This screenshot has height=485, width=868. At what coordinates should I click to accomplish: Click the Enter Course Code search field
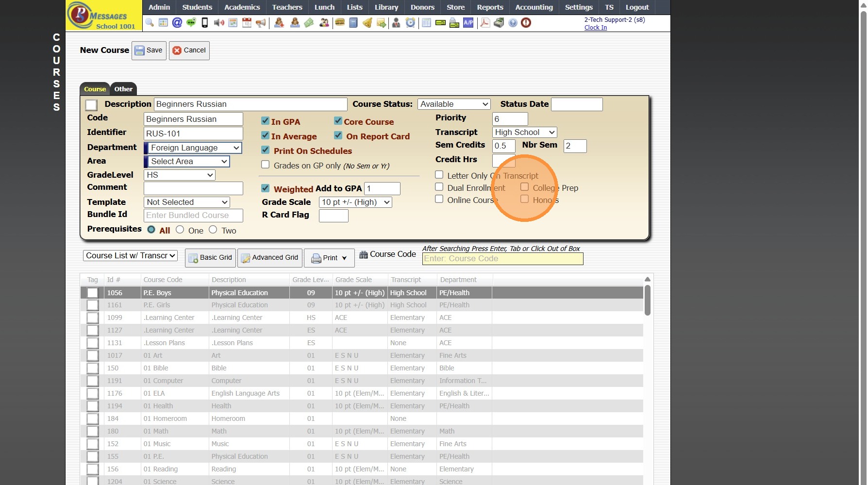point(502,259)
